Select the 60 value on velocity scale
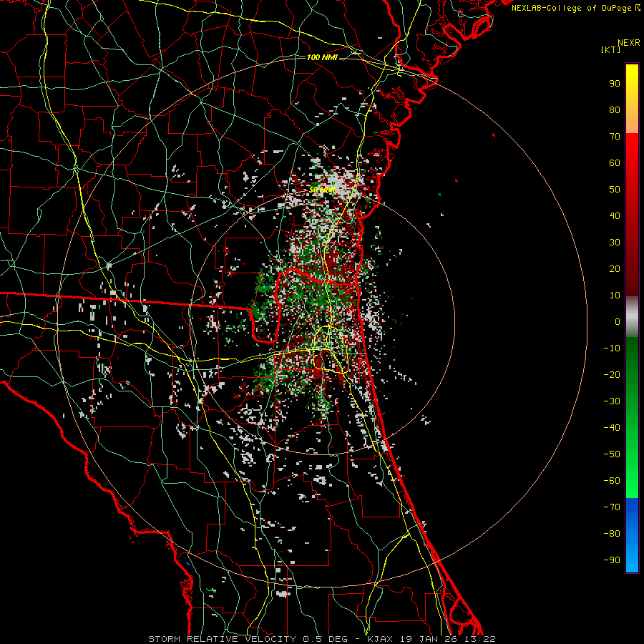The image size is (644, 644). pos(615,162)
